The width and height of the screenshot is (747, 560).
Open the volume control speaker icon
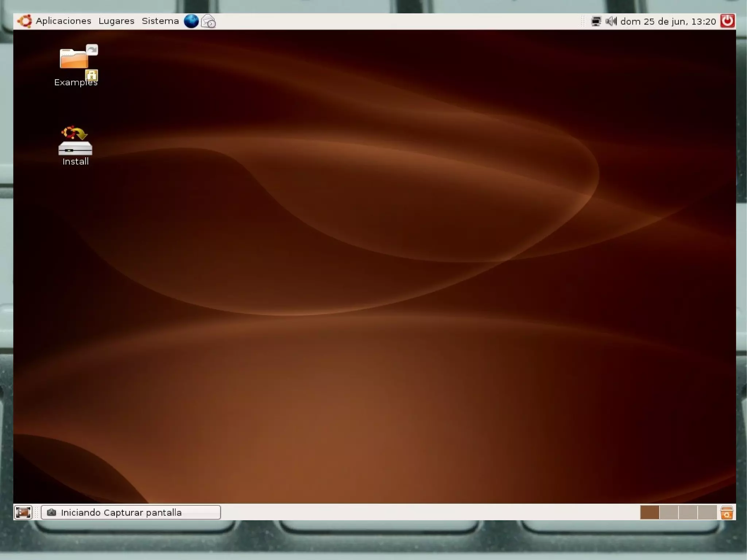(611, 22)
